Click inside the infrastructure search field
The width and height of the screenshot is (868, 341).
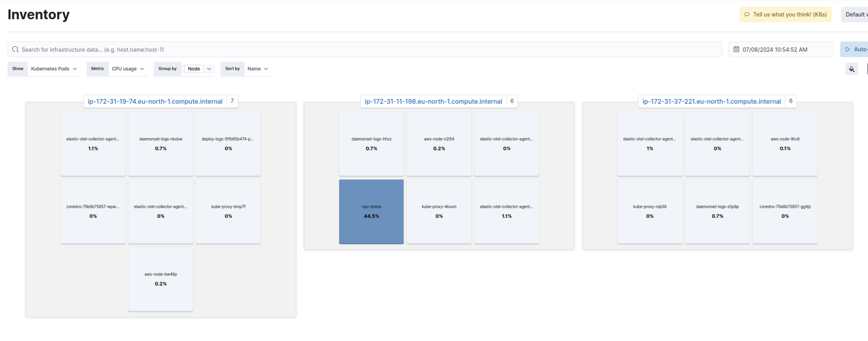tap(337, 49)
